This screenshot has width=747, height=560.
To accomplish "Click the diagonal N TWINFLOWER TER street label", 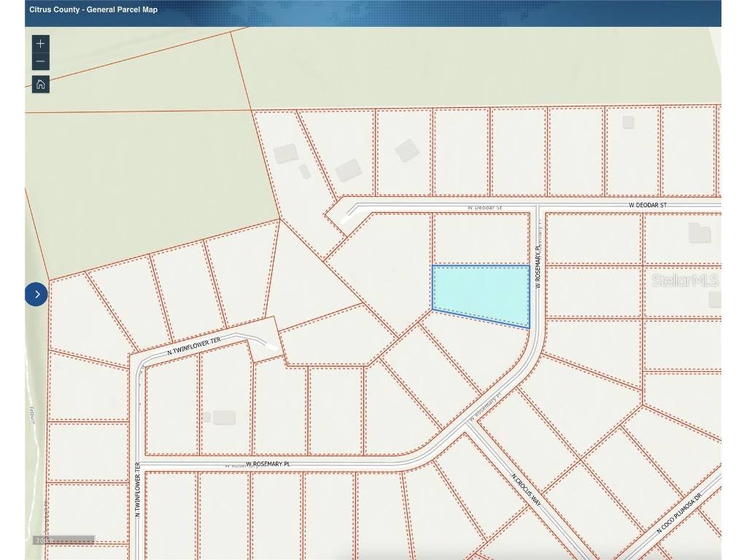I will (193, 346).
